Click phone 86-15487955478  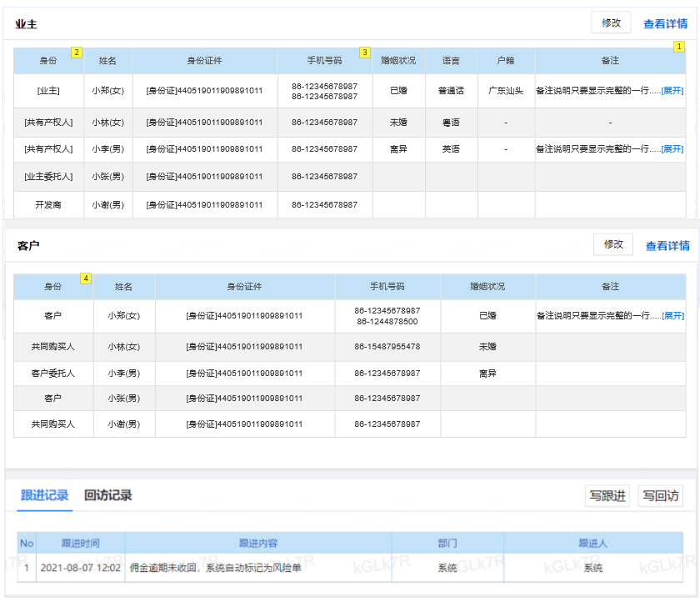(387, 347)
